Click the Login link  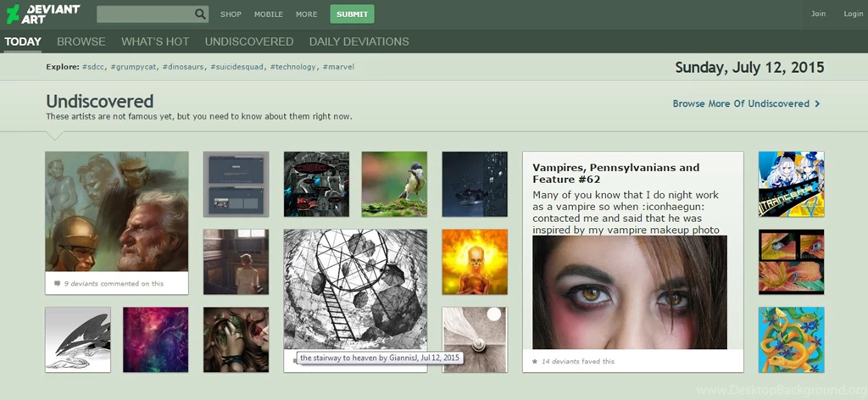tap(853, 14)
